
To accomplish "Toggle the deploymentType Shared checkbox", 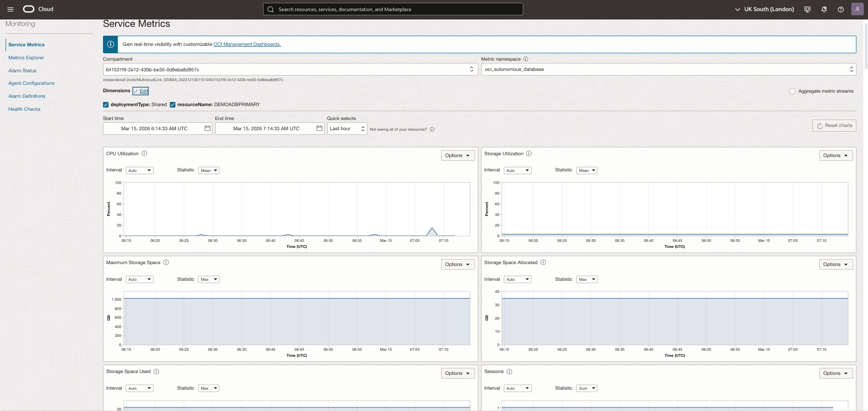I will click(106, 105).
